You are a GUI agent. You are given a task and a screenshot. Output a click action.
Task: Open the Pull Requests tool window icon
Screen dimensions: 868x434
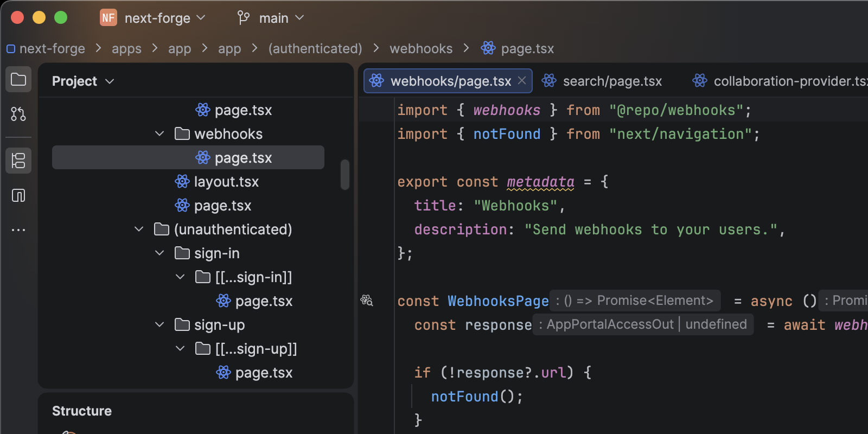[18, 114]
